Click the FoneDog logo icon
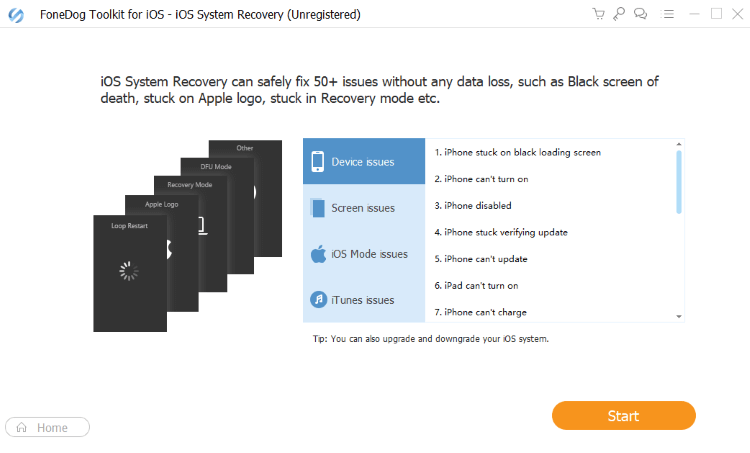The image size is (750, 453). [x=16, y=15]
